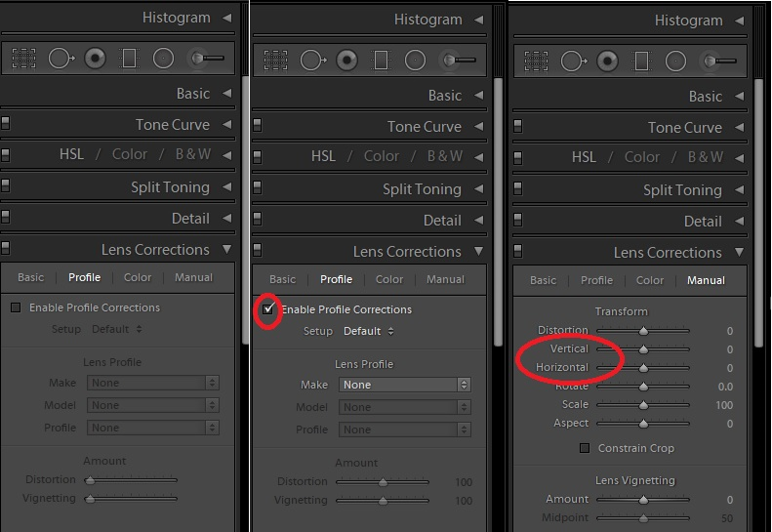Image resolution: width=772 pixels, height=532 pixels.
Task: Toggle Lens Corrections switch in right panel
Action: click(517, 251)
